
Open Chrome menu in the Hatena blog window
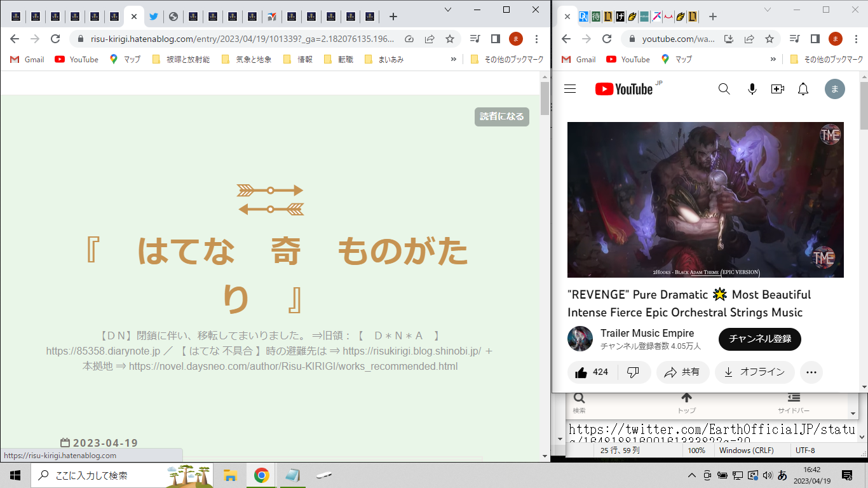537,39
